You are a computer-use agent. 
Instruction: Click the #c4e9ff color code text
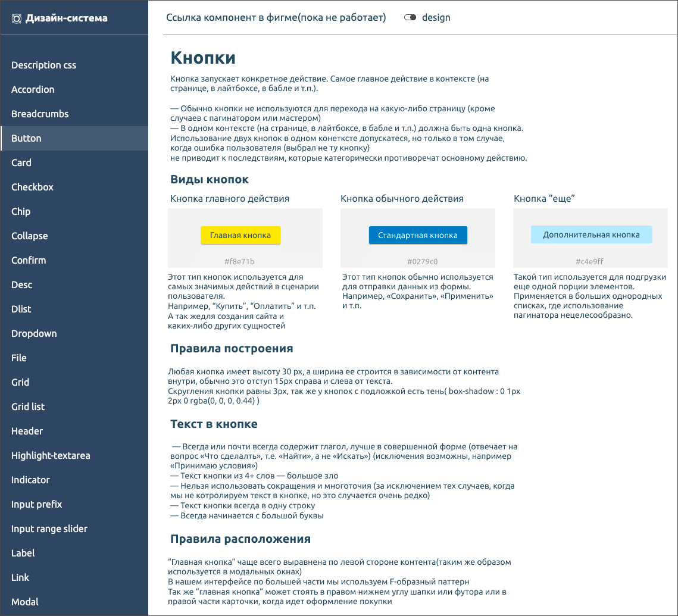590,261
